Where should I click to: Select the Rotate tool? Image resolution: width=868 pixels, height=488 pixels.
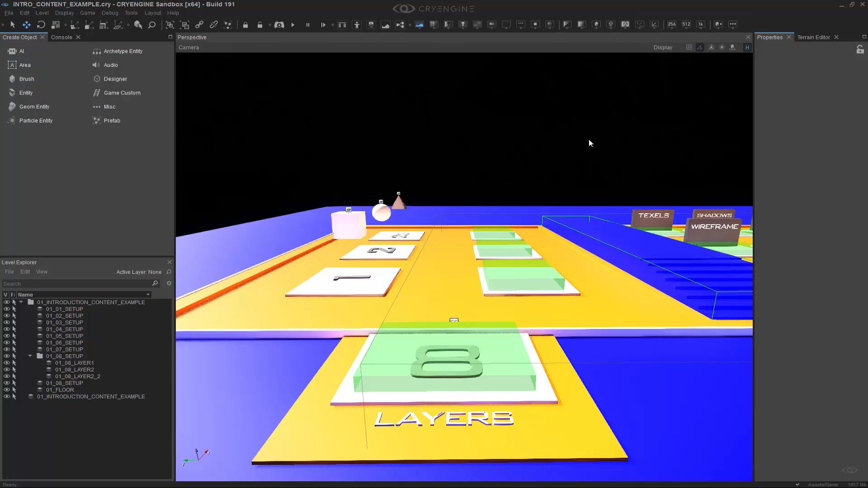click(41, 25)
